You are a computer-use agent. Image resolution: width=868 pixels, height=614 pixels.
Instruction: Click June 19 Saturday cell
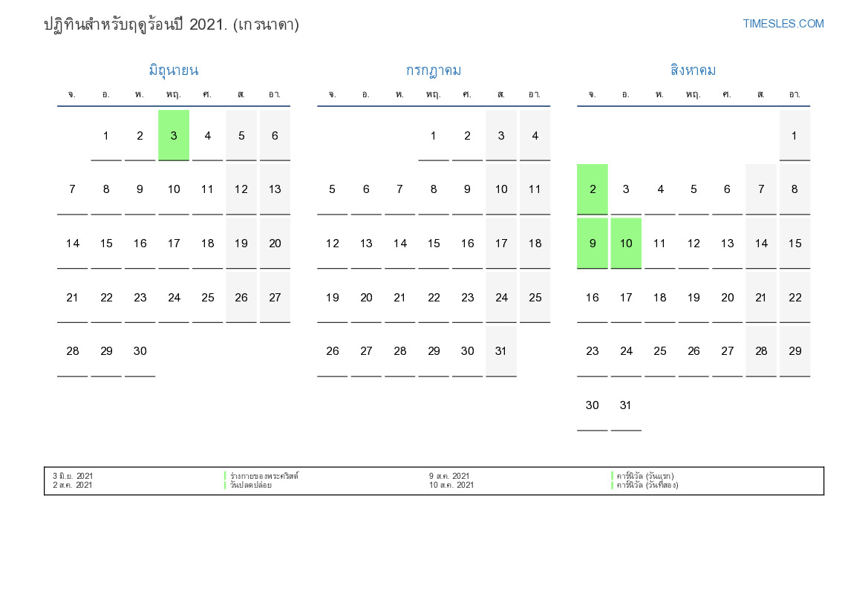coord(241,244)
